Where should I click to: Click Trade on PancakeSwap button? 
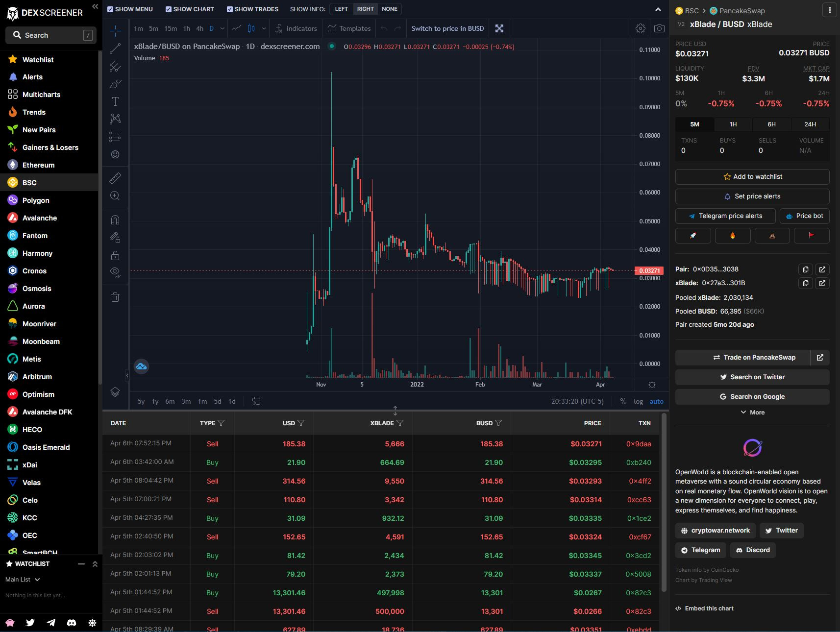[742, 358]
